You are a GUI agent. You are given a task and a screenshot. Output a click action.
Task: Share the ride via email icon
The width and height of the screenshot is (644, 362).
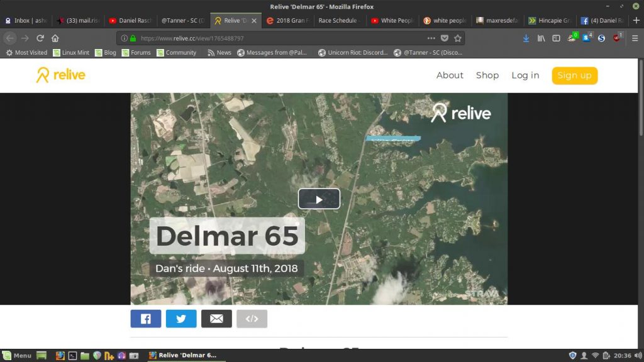(x=216, y=319)
